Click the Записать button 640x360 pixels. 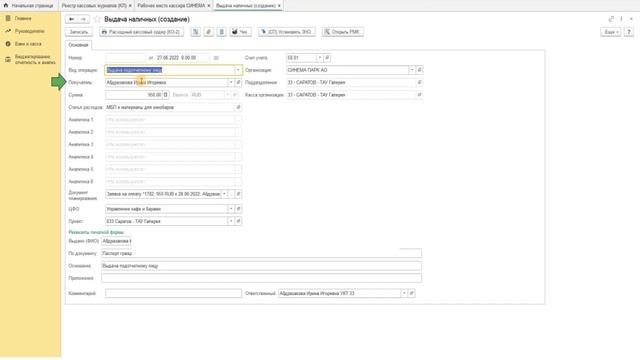click(79, 32)
